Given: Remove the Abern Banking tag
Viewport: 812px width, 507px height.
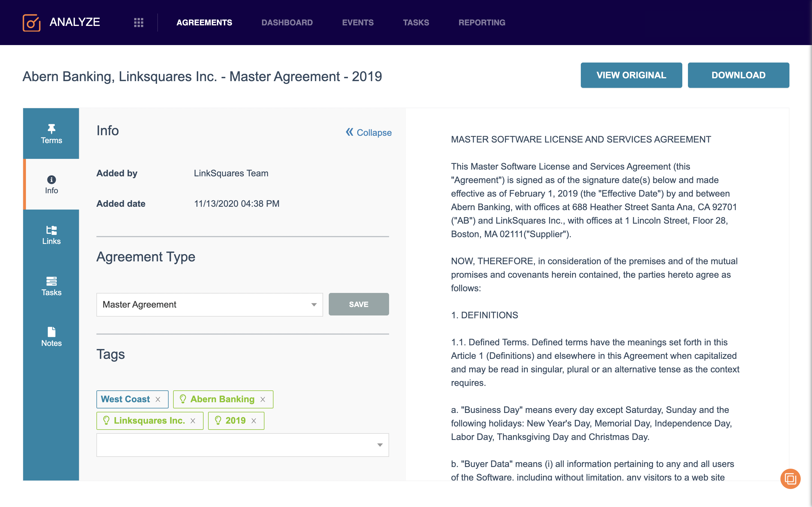Looking at the screenshot, I should click(263, 399).
